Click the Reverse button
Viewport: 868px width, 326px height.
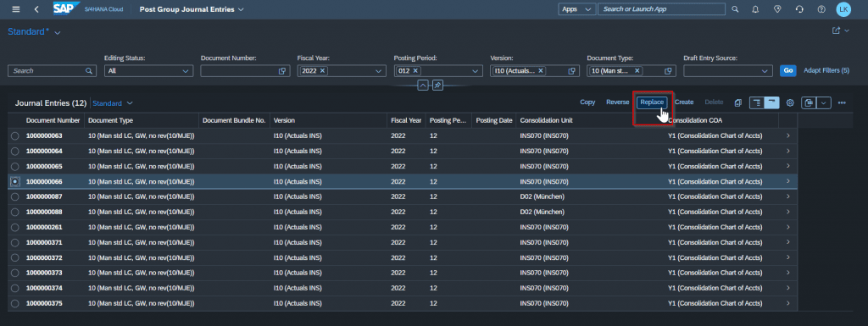click(x=617, y=102)
